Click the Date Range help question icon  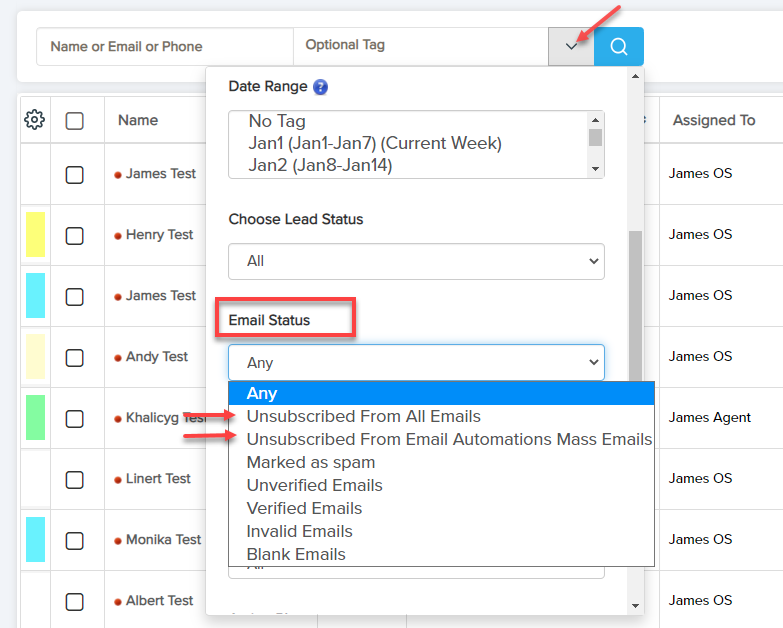(320, 87)
